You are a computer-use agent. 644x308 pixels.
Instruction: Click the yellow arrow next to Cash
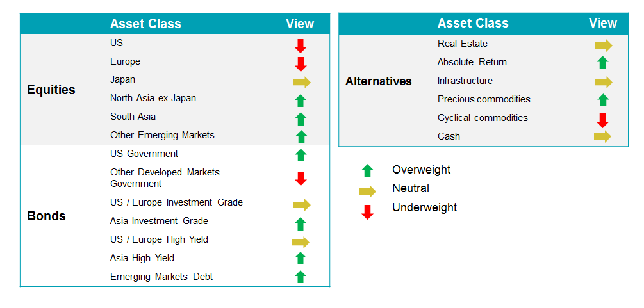pos(602,136)
